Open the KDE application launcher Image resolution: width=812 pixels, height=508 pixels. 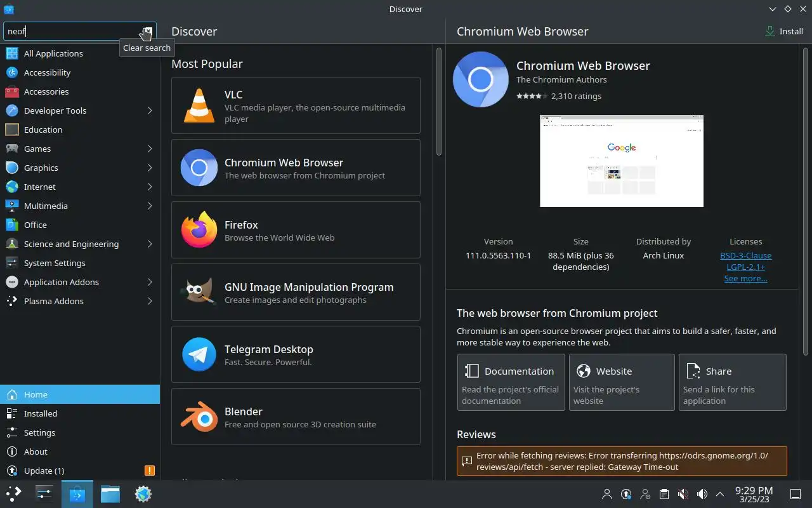14,493
